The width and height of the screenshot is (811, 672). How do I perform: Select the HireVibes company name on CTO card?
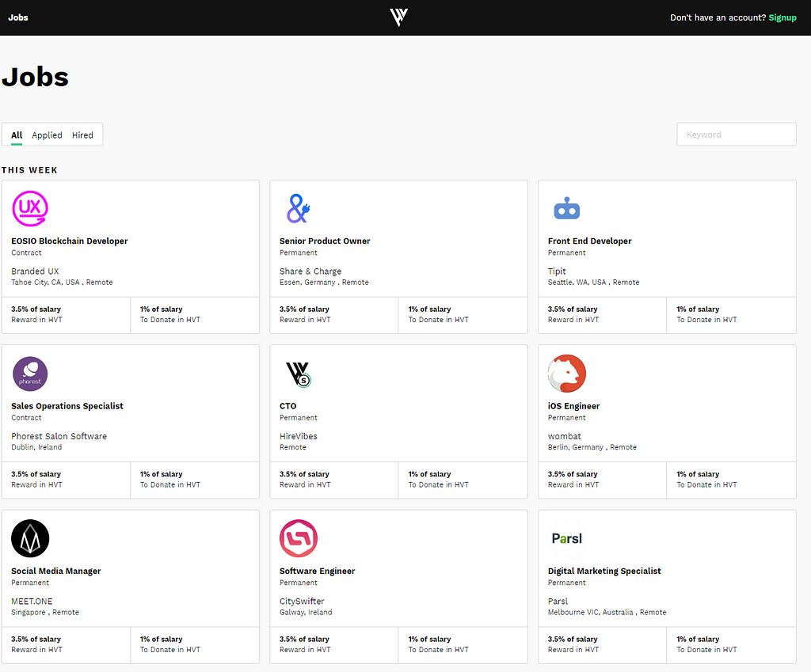click(299, 436)
